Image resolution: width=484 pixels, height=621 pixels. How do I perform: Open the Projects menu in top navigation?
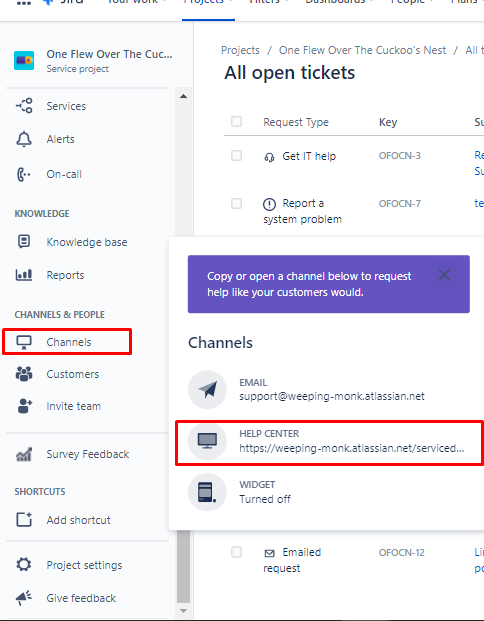point(208,2)
